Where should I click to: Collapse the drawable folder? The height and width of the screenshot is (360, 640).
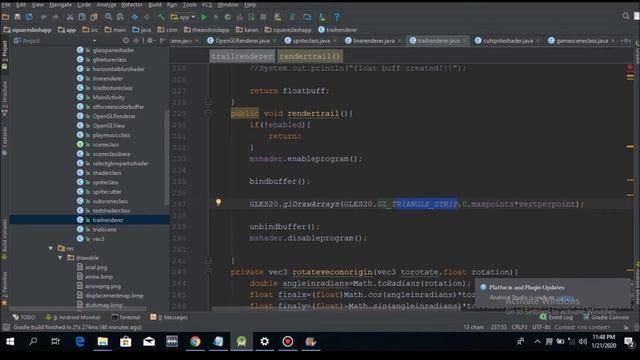[60, 258]
